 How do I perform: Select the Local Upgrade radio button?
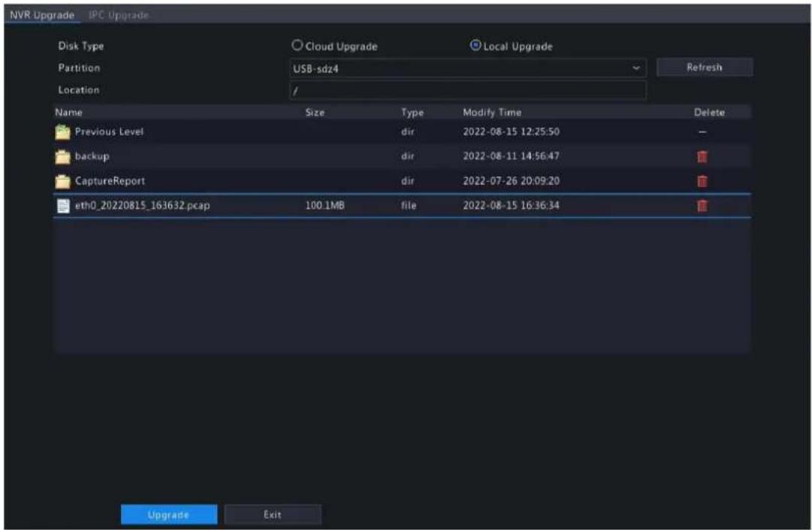475,46
